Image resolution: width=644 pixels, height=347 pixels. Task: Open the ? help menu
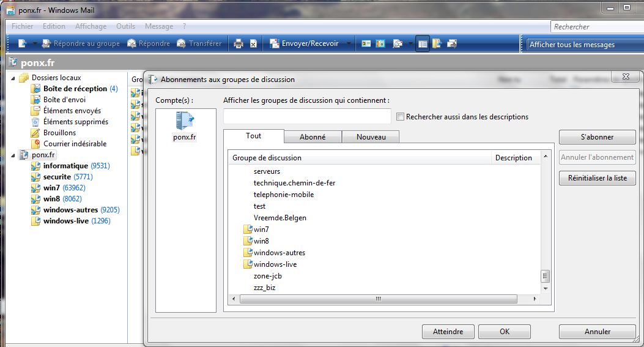185,26
